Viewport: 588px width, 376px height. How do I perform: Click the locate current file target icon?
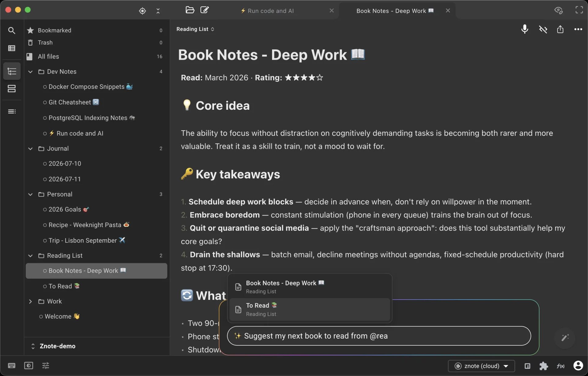(142, 11)
